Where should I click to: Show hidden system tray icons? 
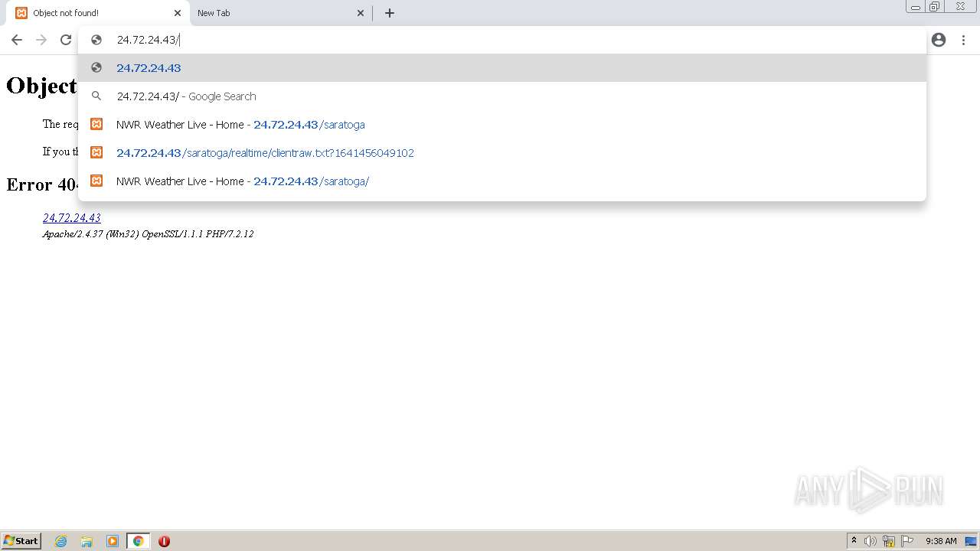click(854, 541)
